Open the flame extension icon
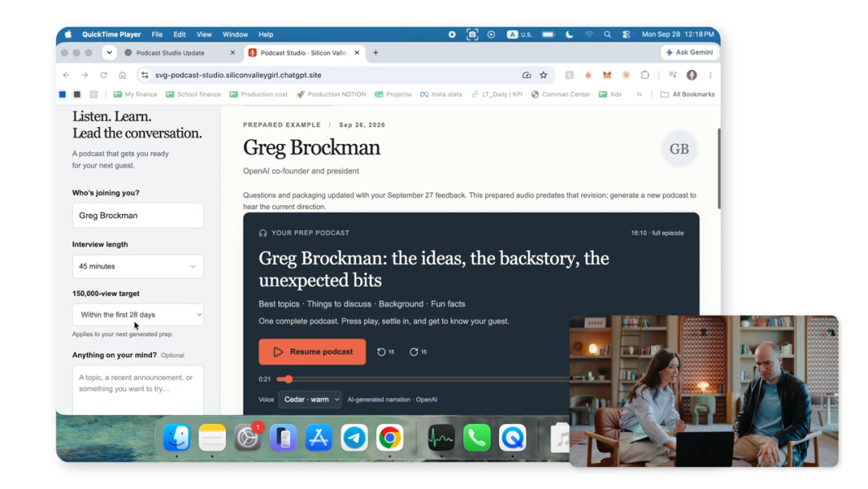The height and width of the screenshot is (489, 868). pos(588,75)
